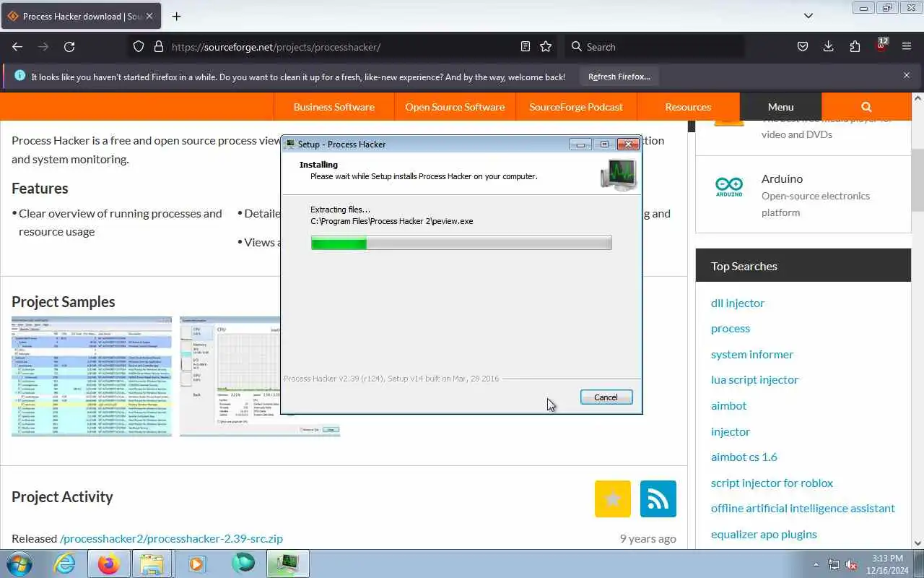
Task: Click the padlock site security icon
Action: tap(158, 46)
